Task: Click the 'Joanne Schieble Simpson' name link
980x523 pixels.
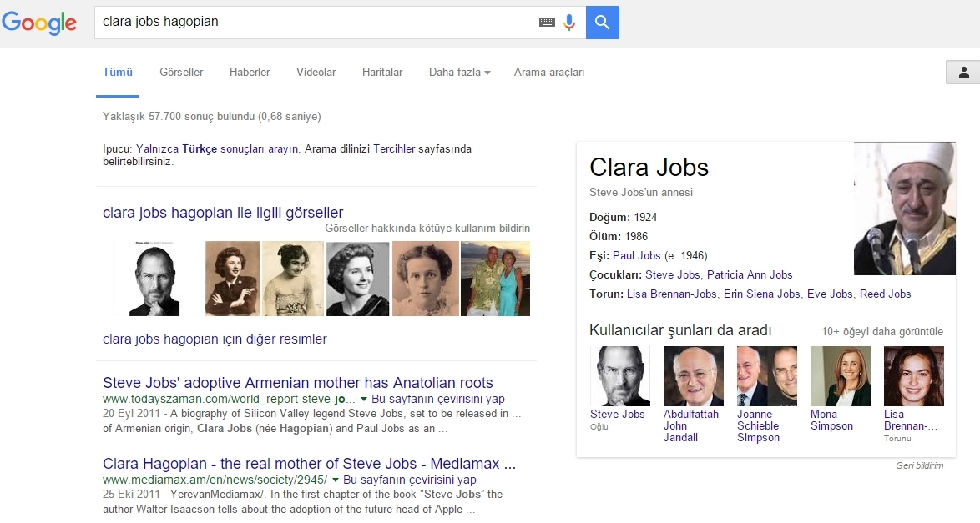Action: [x=758, y=425]
